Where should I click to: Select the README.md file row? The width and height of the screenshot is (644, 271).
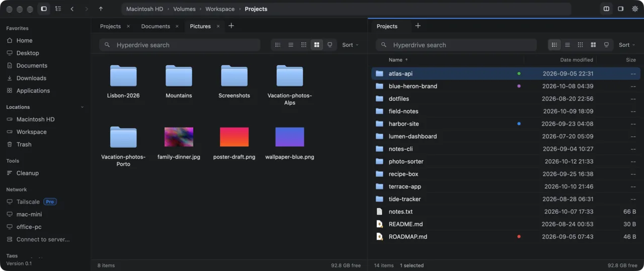pyautogui.click(x=506, y=224)
